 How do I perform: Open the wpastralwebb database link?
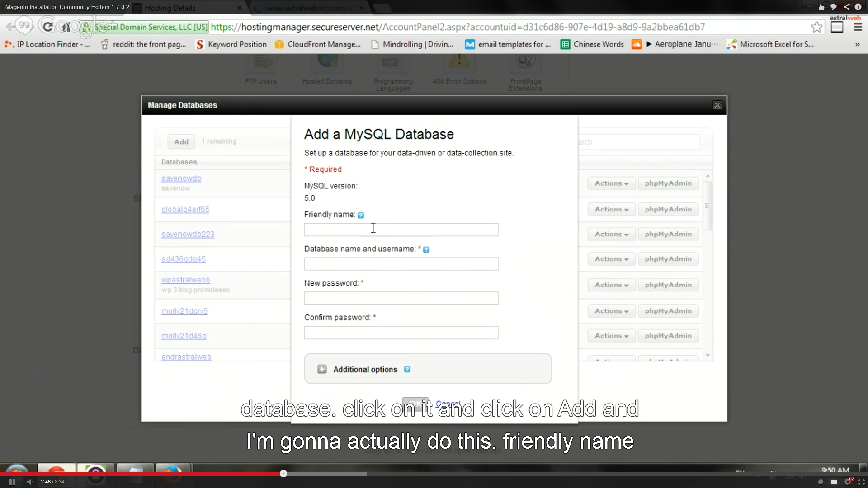(186, 280)
